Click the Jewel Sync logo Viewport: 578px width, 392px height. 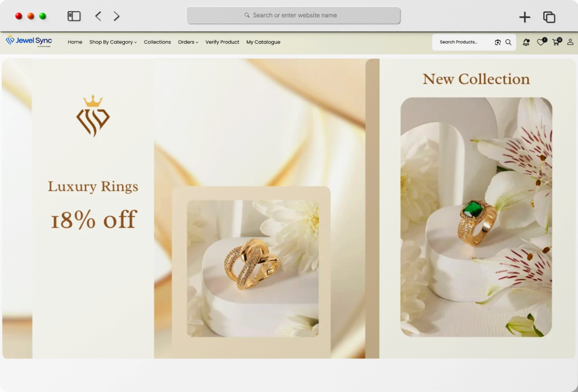29,41
